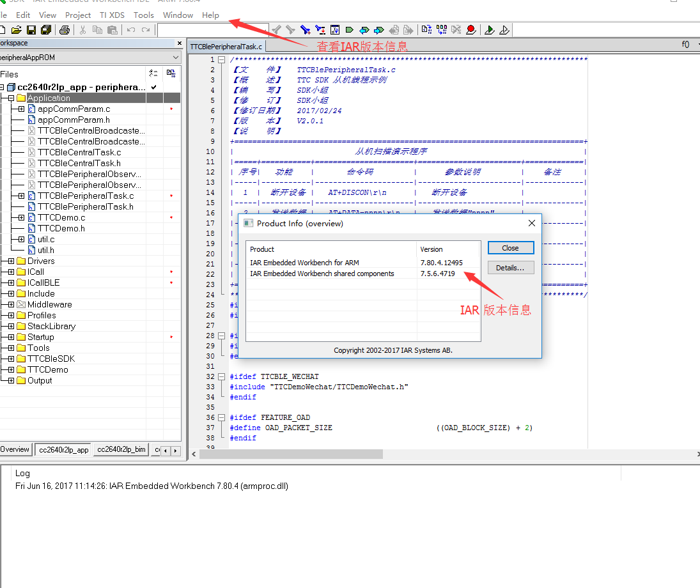Viewport: 700px width, 588px height.
Task: Collapse the Application folder
Action: pyautogui.click(x=11, y=98)
